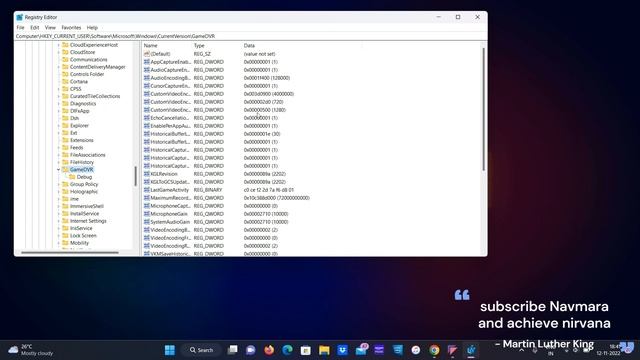
Task: Open the Mail app from the taskbar
Action: (x=361, y=350)
